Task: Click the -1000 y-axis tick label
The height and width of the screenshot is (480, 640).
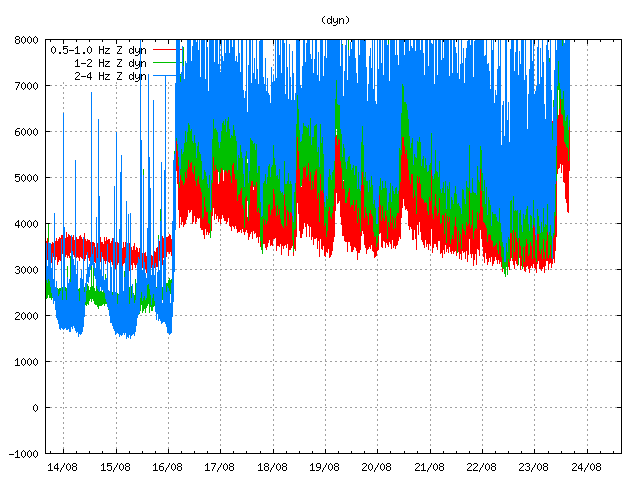Action: tap(22, 454)
